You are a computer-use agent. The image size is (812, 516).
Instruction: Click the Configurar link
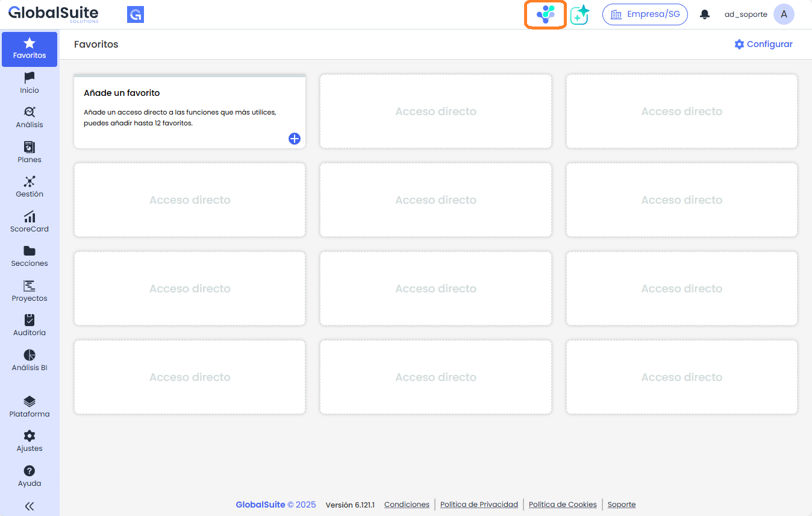pyautogui.click(x=763, y=44)
